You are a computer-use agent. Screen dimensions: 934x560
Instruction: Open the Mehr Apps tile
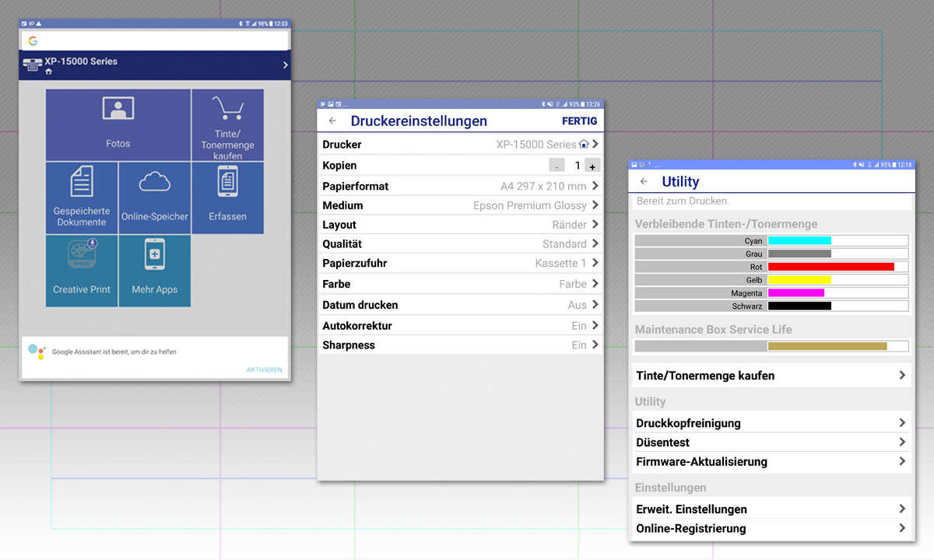pyautogui.click(x=154, y=271)
